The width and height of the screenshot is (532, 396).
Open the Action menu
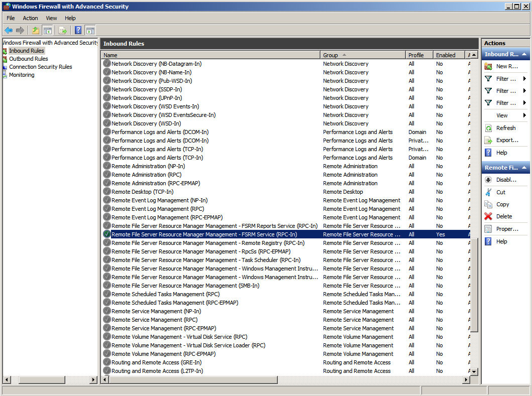[30, 18]
